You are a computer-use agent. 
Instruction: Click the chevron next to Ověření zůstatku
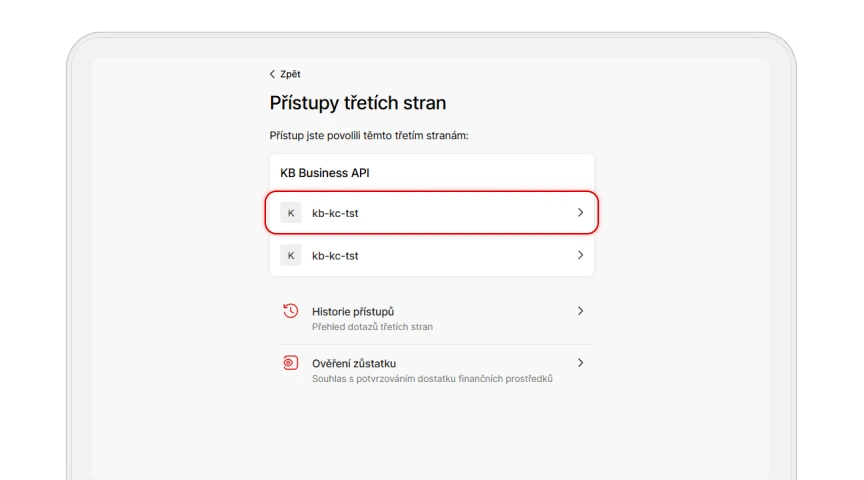[580, 363]
